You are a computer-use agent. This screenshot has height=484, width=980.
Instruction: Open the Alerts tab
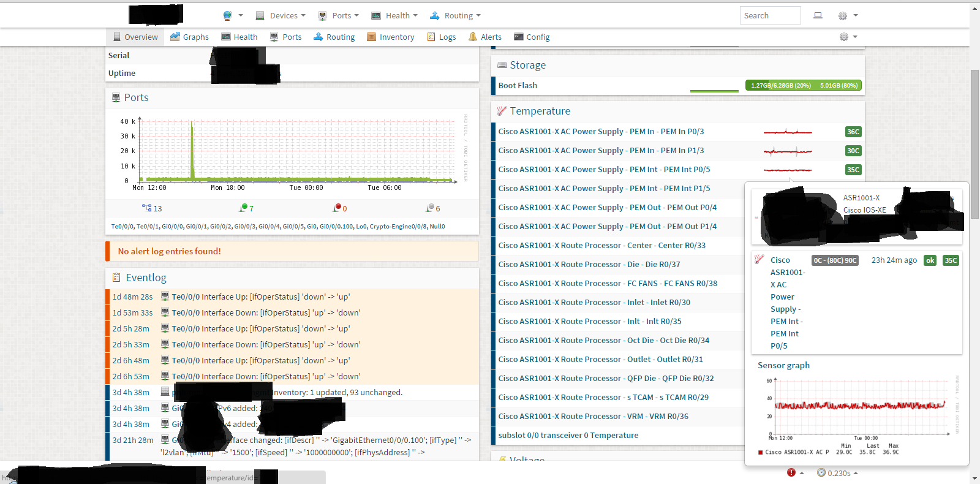click(485, 37)
